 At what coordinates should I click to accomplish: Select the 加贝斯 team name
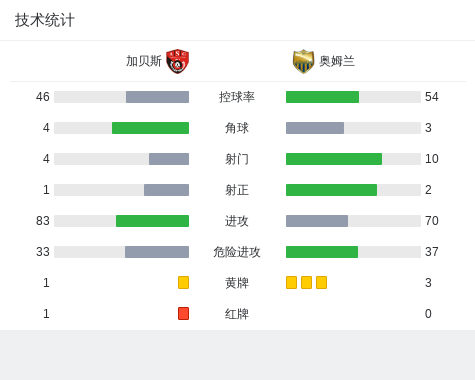[x=144, y=61]
